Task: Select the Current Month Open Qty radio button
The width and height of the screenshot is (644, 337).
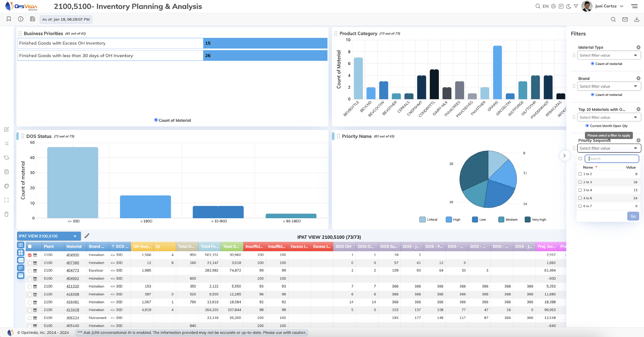Action: tap(587, 126)
